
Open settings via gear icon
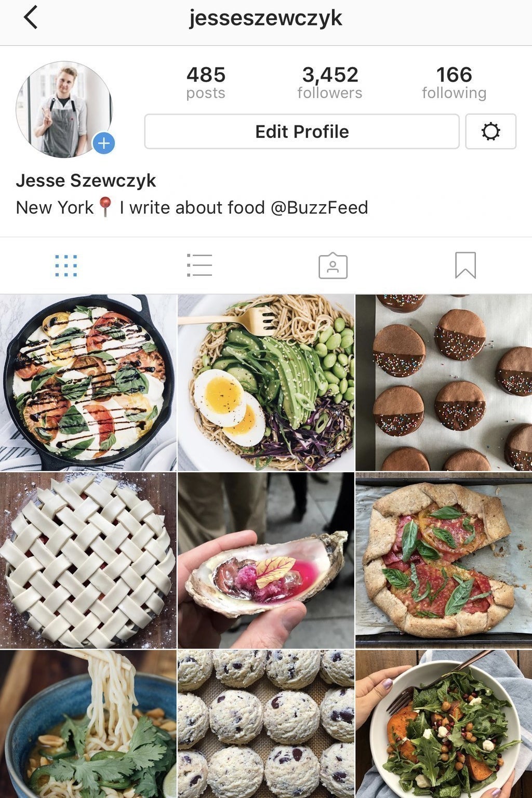pos(490,131)
